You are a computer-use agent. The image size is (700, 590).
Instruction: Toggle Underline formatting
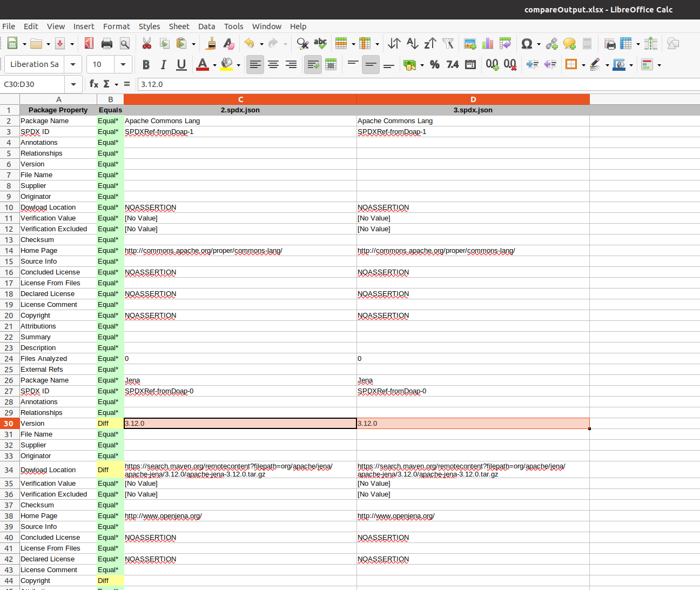181,65
